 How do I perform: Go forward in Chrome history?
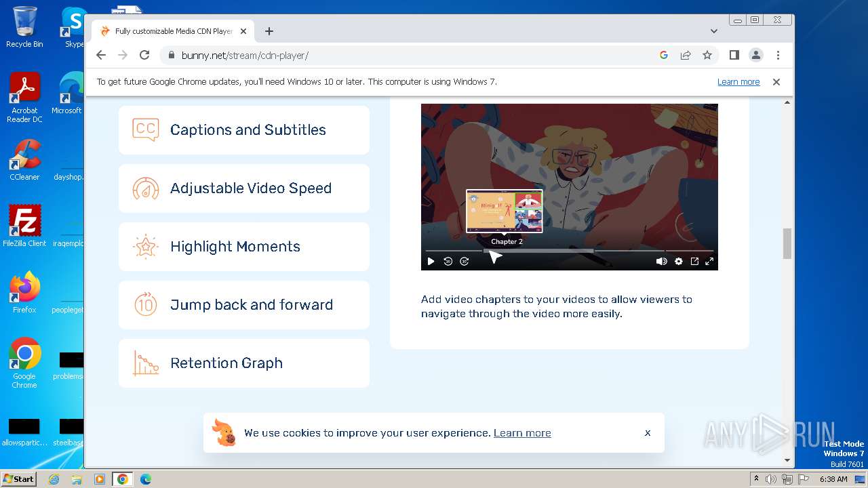(x=123, y=56)
